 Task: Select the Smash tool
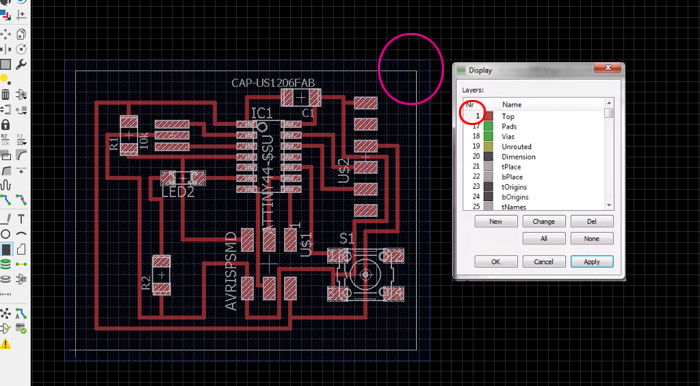pos(5,155)
